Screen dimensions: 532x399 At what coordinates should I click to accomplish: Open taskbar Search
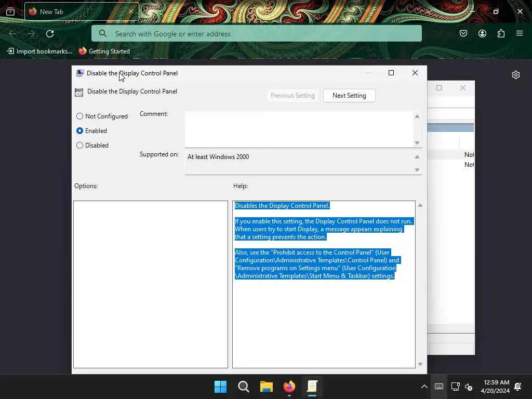tap(243, 387)
